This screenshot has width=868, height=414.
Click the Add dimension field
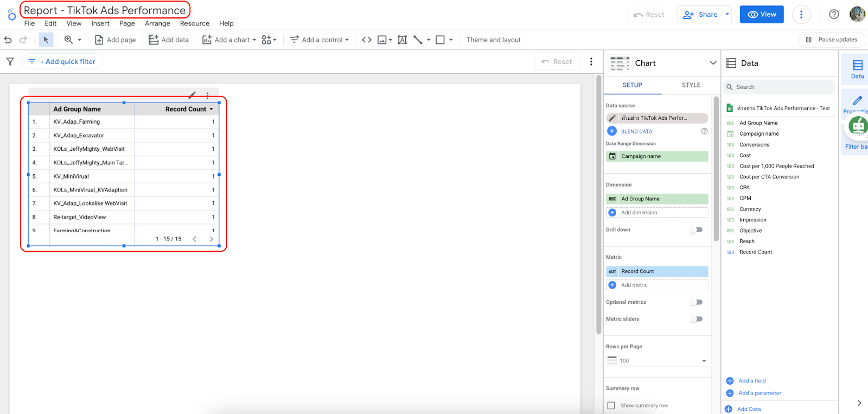[x=657, y=213]
